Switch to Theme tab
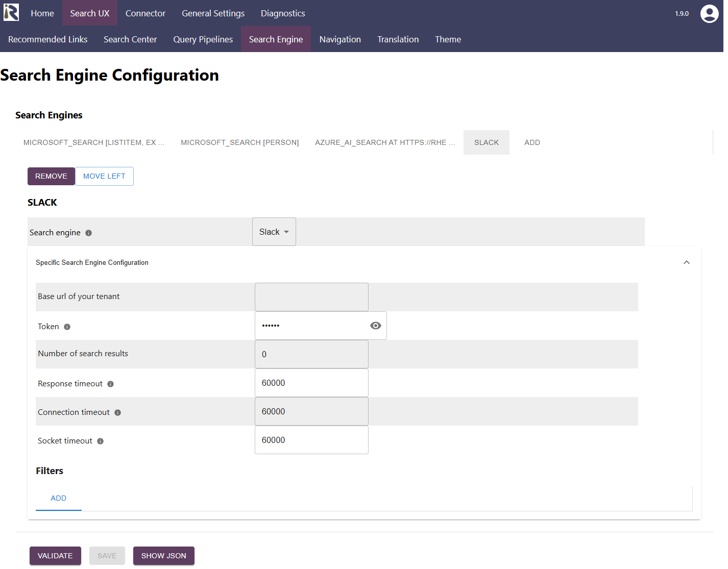728x569 pixels. pos(448,39)
